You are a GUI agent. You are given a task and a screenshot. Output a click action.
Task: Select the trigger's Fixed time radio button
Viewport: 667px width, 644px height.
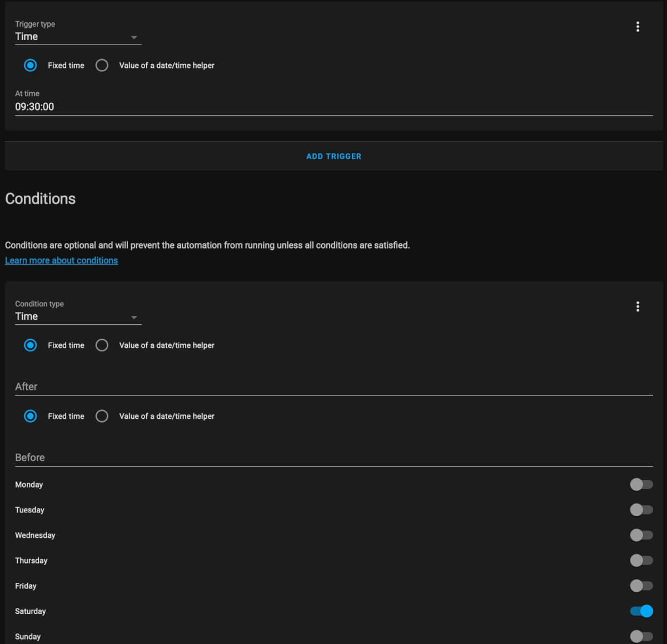click(31, 66)
